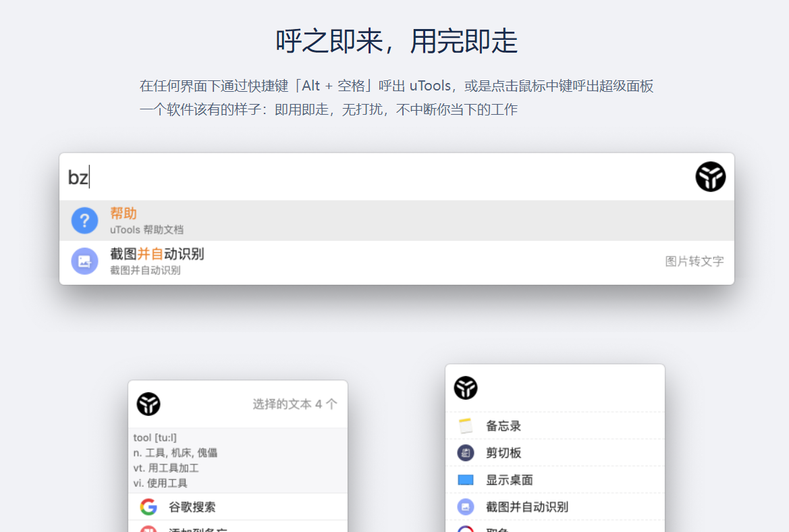Image resolution: width=789 pixels, height=532 pixels.
Task: Click the blue question mark help icon
Action: (x=84, y=221)
